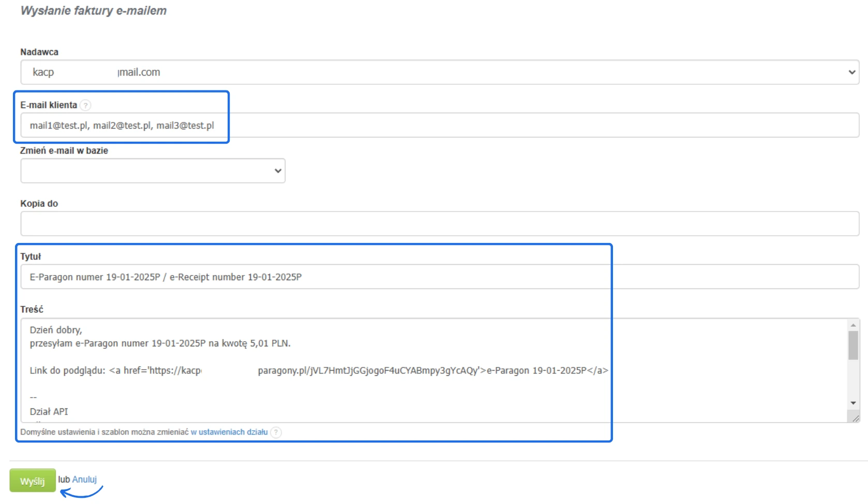Open the 'w ustawieniach działu' link
Image resolution: width=868 pixels, height=504 pixels.
pos(229,432)
